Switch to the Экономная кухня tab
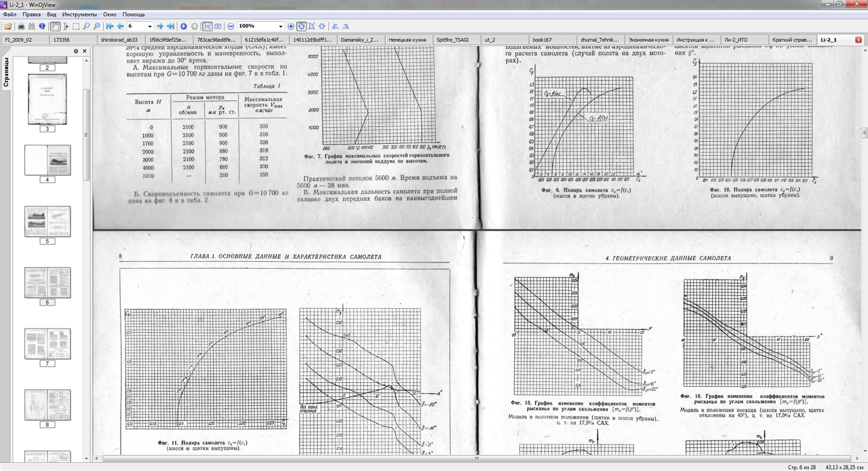 coord(648,40)
